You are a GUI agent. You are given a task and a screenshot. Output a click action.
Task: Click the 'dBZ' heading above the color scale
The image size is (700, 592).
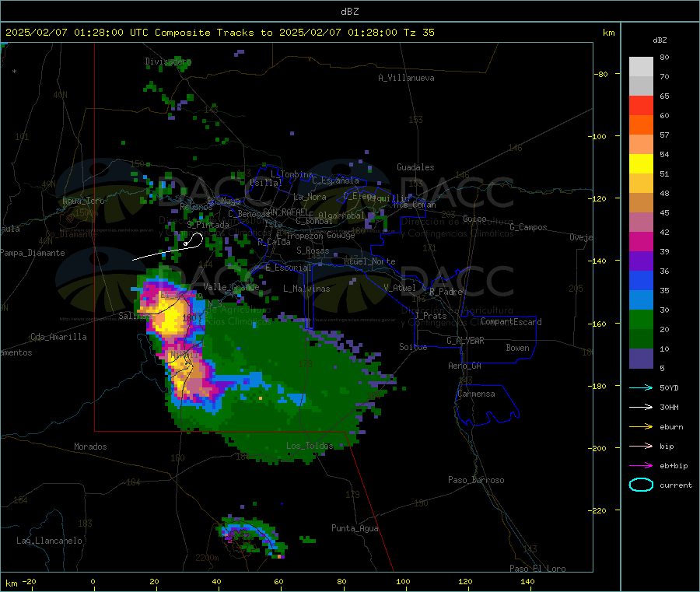point(660,40)
